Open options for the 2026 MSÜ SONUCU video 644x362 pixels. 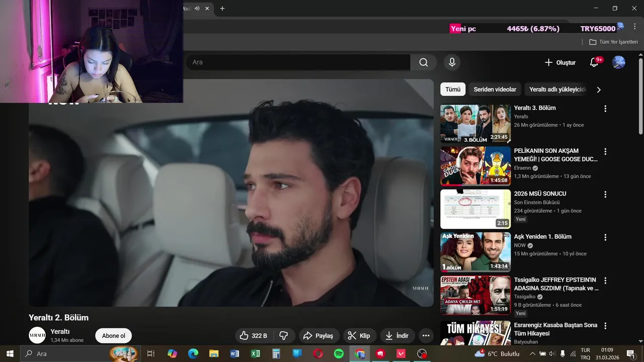pos(605,194)
